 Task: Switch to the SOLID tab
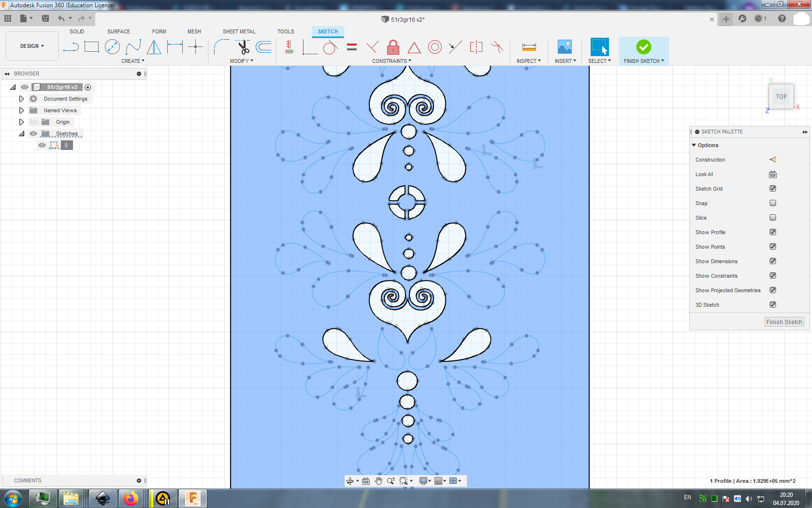click(x=77, y=31)
